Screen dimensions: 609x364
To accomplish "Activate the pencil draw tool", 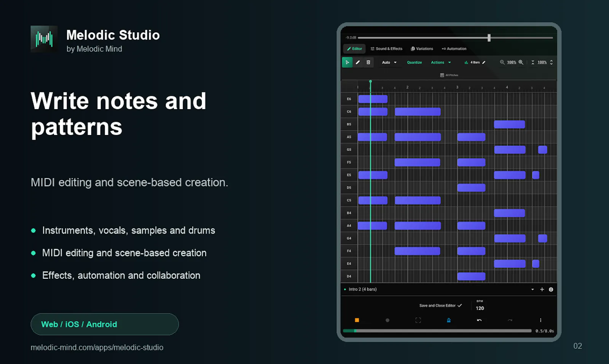I will 358,62.
